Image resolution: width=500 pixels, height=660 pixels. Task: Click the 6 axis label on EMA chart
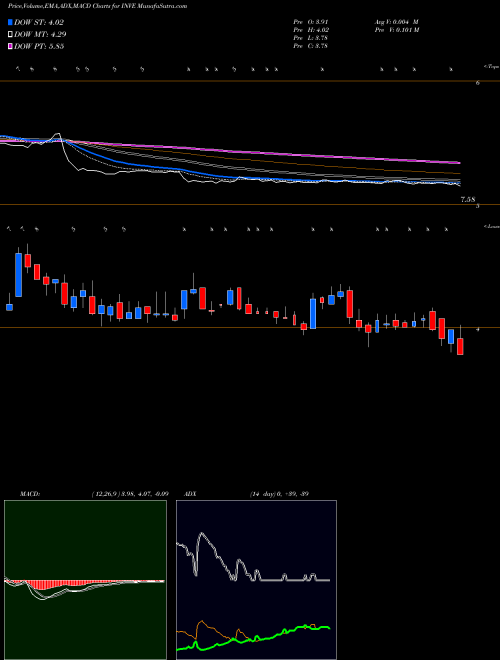click(478, 83)
